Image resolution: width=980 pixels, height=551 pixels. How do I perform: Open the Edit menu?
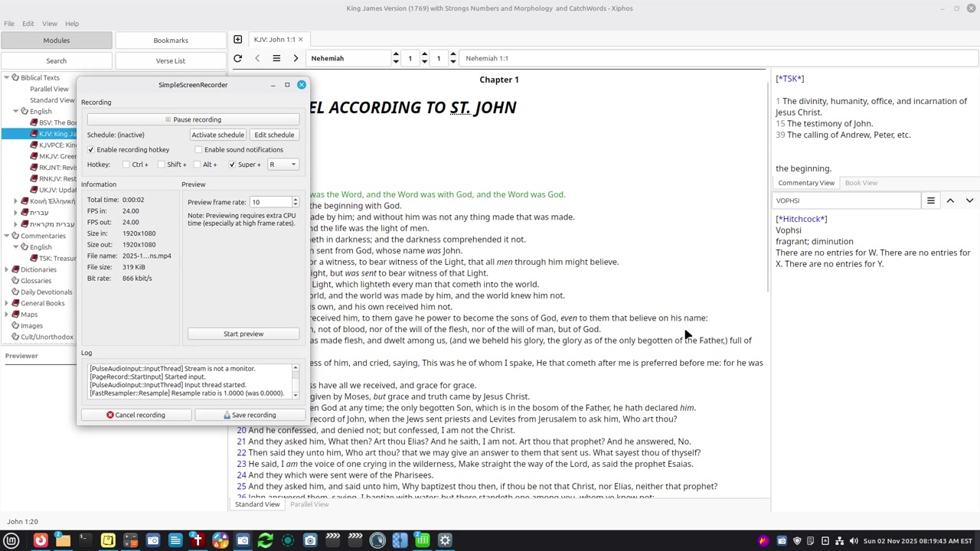(28, 24)
